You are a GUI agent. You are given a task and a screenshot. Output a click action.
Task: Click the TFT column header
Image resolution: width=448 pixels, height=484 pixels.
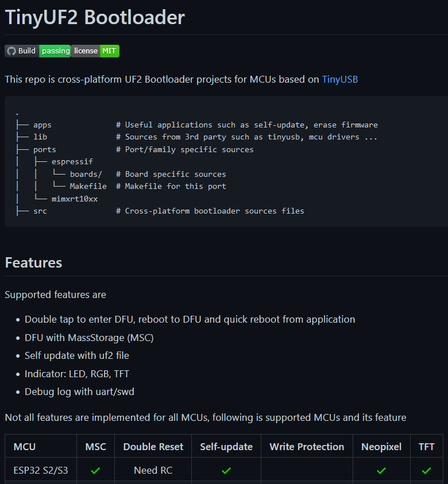426,447
